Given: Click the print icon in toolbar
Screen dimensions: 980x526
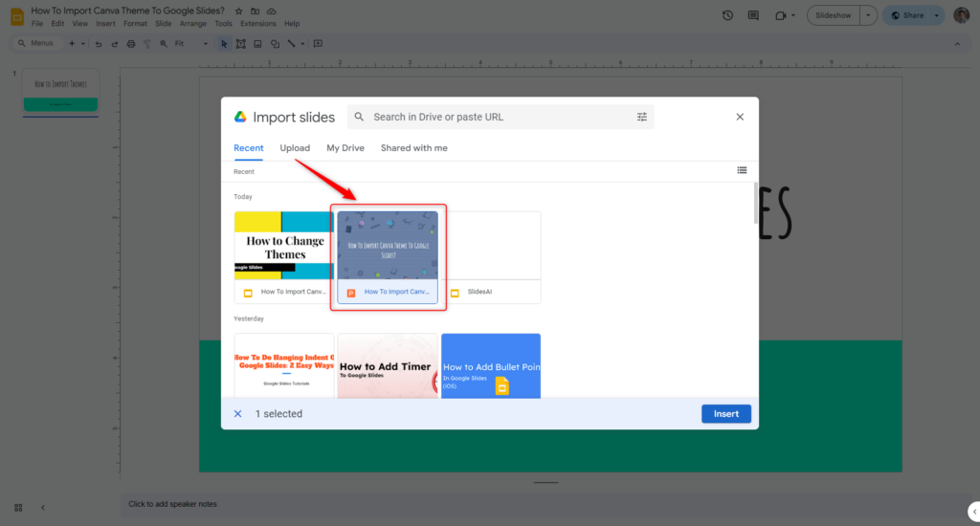Looking at the screenshot, I should (130, 44).
